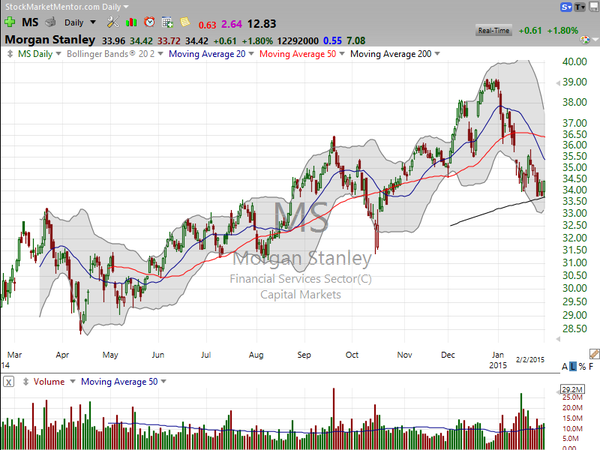Click the Sep month axis label
This screenshot has width=600, height=450.
point(304,355)
